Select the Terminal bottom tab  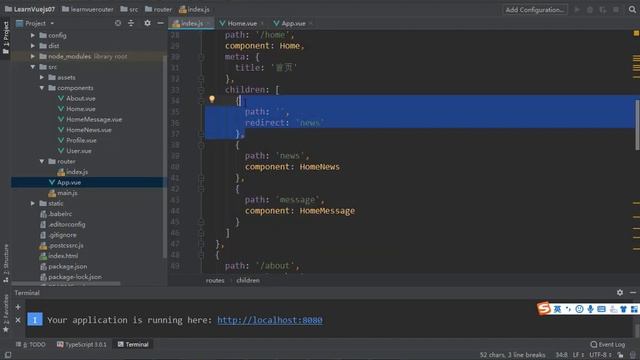pos(133,344)
